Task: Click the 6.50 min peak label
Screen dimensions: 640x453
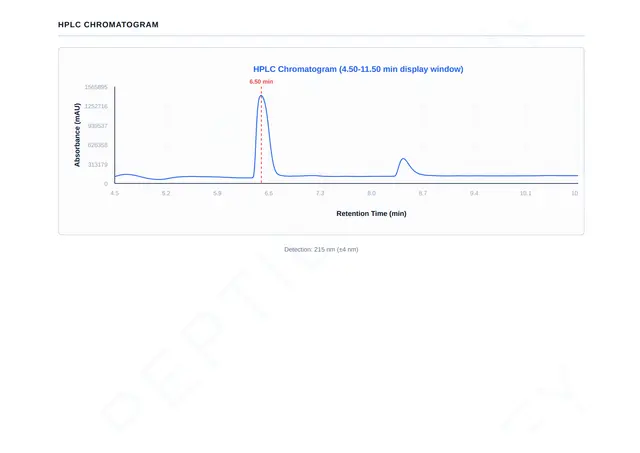Action: (x=261, y=82)
